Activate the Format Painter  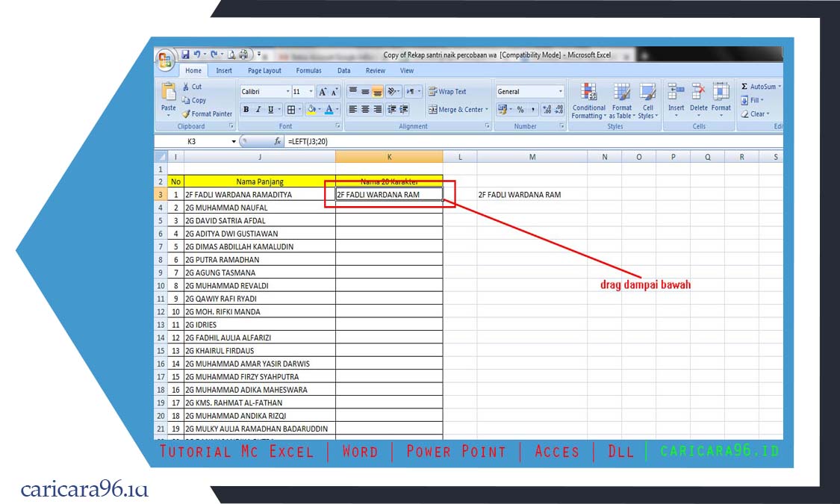pos(208,114)
